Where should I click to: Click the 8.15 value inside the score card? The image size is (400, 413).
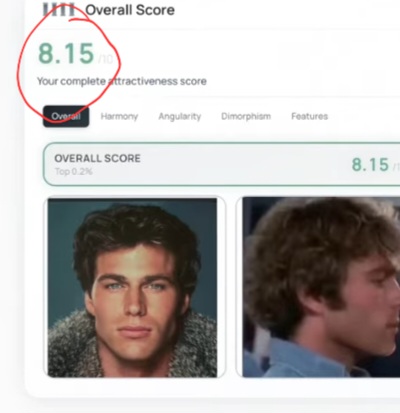[370, 165]
